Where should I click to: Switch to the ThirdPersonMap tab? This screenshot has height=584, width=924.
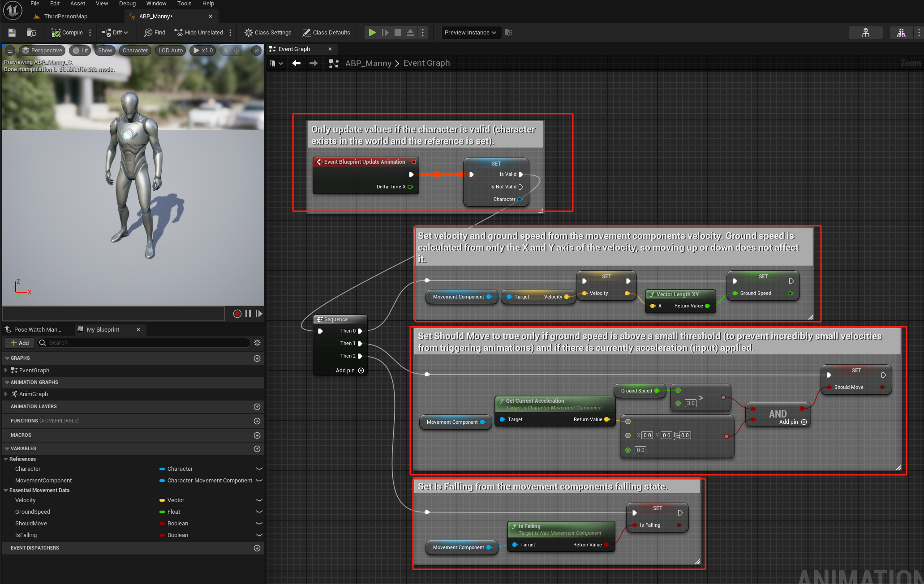tap(65, 17)
